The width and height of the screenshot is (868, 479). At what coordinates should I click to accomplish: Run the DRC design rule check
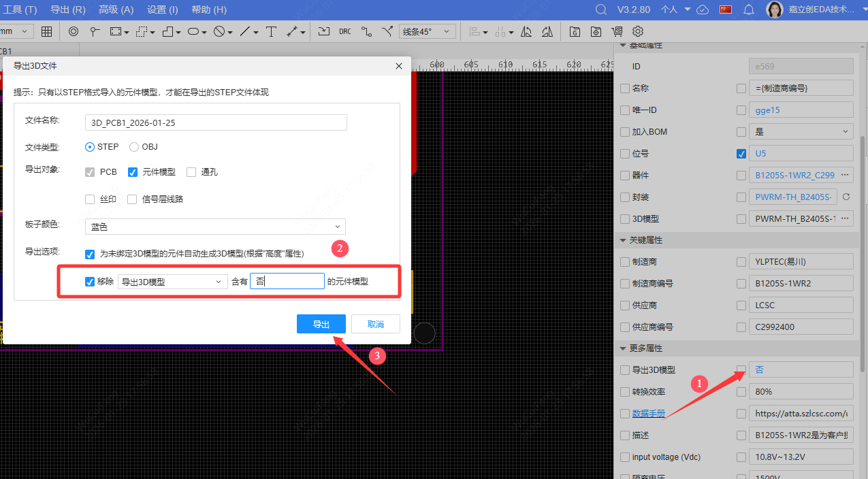(x=344, y=31)
